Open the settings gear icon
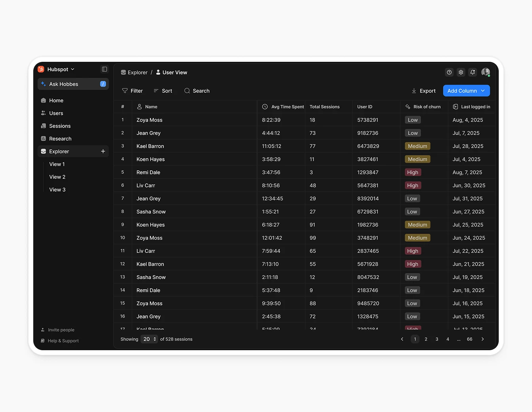The image size is (532, 412). (x=461, y=72)
